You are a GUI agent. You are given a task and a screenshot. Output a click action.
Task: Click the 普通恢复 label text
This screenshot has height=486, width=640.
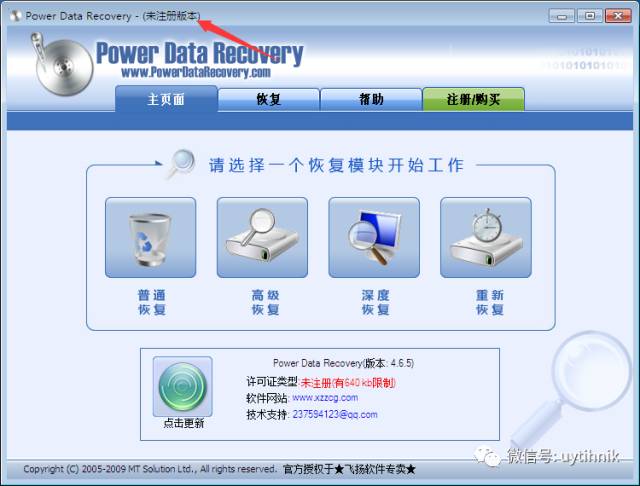click(x=151, y=302)
